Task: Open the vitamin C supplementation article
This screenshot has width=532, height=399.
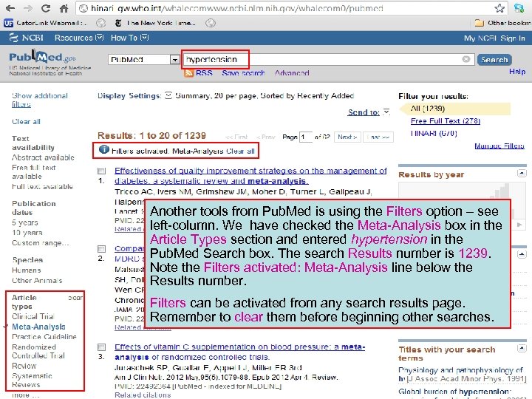Action: [x=239, y=352]
